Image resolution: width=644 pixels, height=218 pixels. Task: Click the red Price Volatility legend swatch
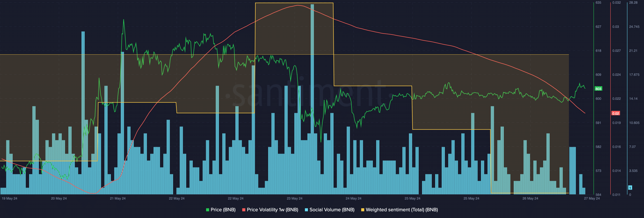(244, 210)
